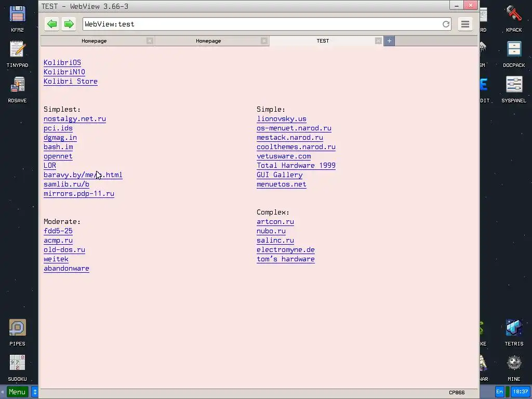Select the TEST tab

tap(323, 41)
